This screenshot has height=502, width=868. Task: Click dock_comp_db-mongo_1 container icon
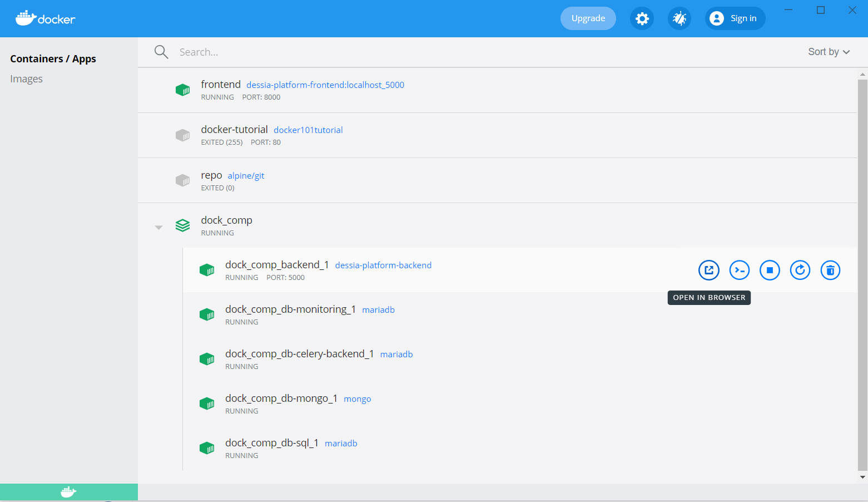click(x=207, y=403)
